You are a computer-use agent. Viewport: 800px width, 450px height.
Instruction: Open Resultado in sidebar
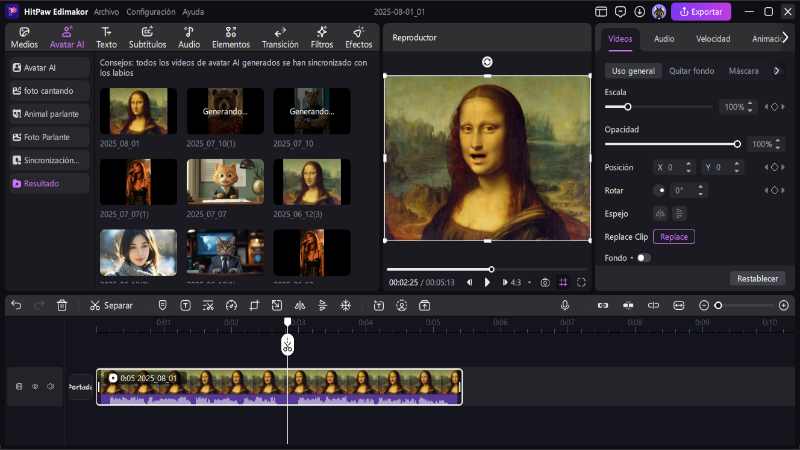click(49, 183)
